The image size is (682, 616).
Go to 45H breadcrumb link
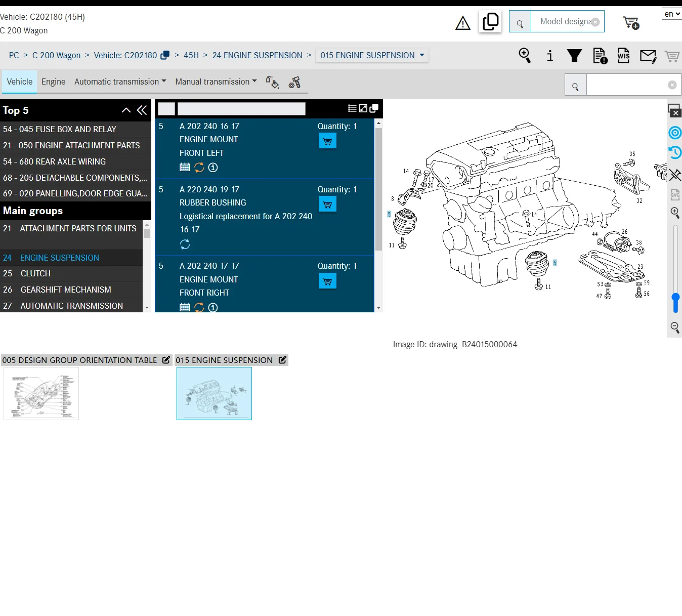point(191,55)
